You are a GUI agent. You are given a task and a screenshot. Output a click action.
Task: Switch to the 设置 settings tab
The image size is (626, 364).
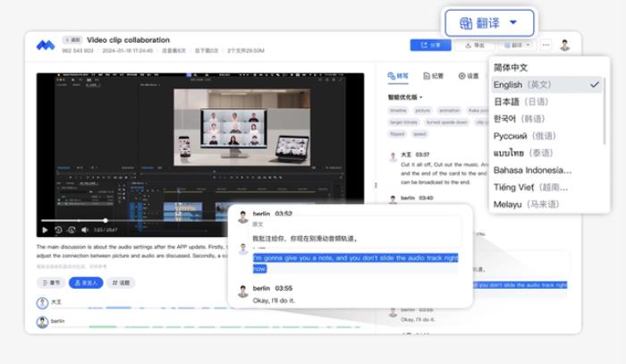pyautogui.click(x=469, y=76)
